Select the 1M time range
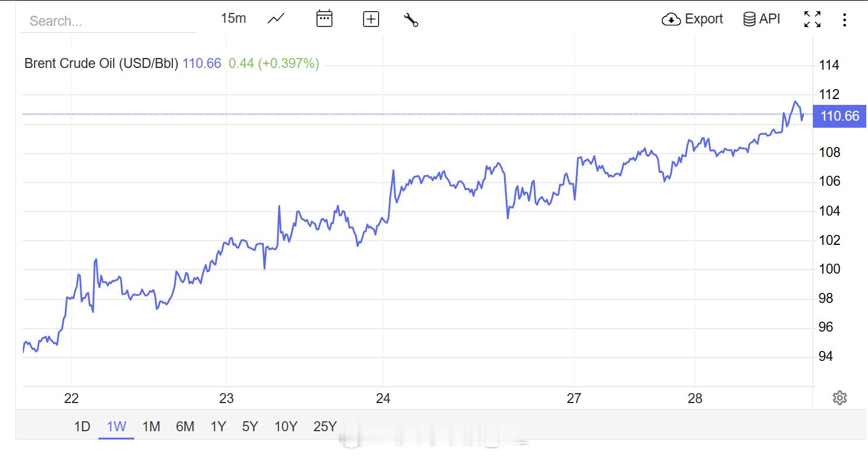The image size is (868, 457). [151, 427]
